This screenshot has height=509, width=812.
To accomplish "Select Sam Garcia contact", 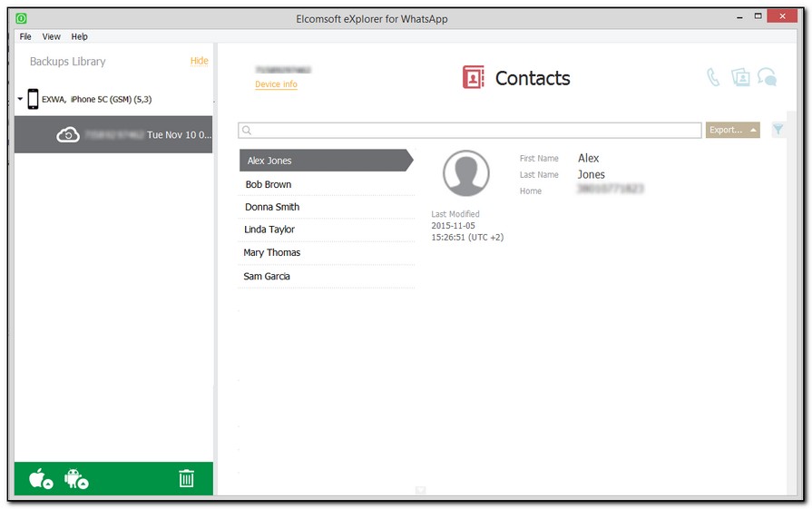I will pos(267,276).
